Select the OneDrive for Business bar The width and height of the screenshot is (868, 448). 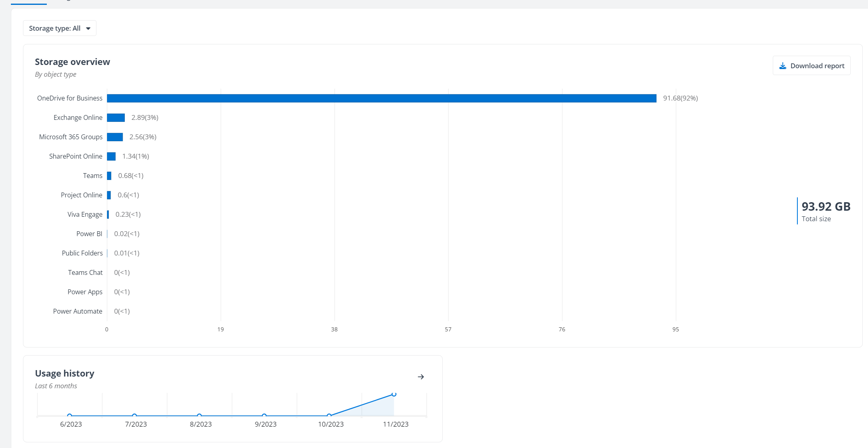point(381,98)
